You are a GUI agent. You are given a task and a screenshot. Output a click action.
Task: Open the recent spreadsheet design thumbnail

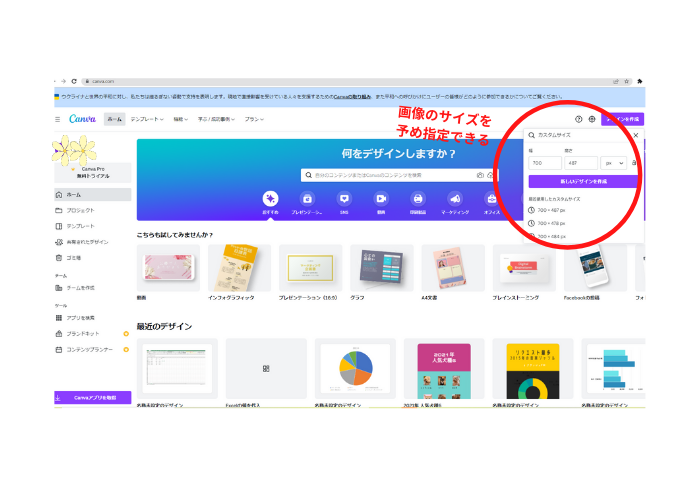(x=177, y=369)
